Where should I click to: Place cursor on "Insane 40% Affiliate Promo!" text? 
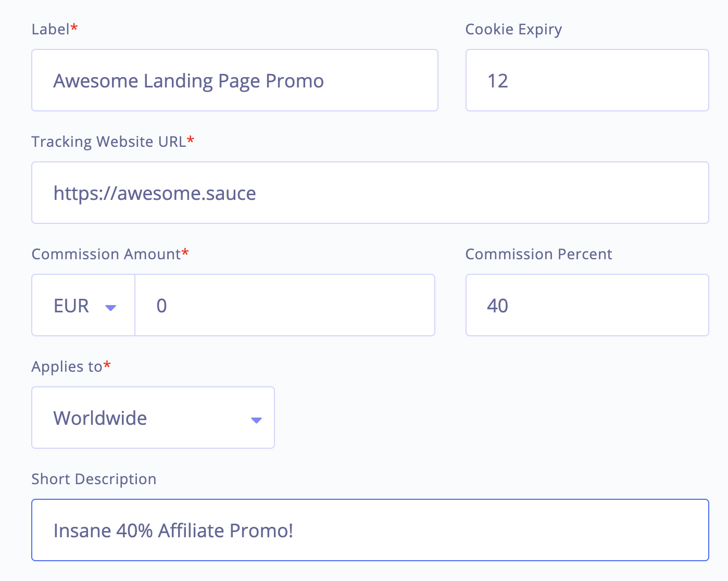173,531
